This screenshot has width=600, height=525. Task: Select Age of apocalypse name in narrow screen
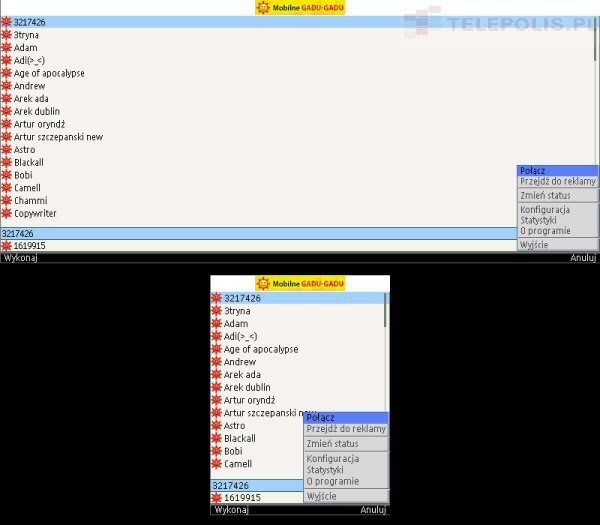261,349
